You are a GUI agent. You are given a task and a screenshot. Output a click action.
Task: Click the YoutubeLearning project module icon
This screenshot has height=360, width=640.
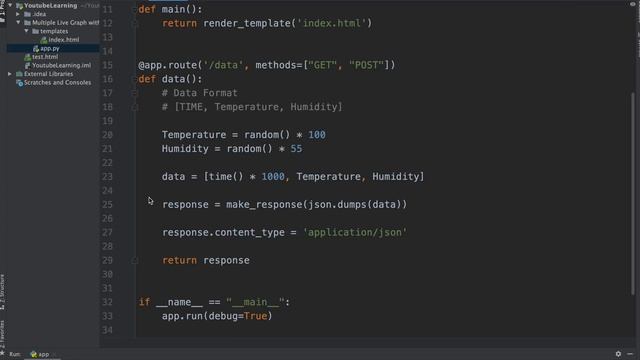point(19,6)
